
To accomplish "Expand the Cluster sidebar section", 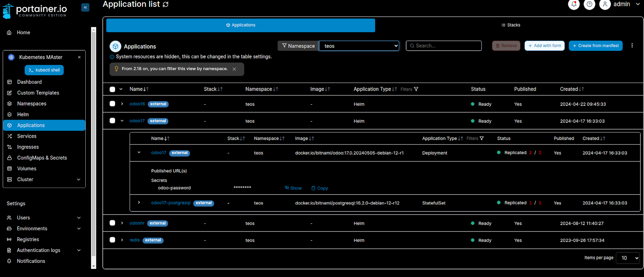I will [x=78, y=180].
